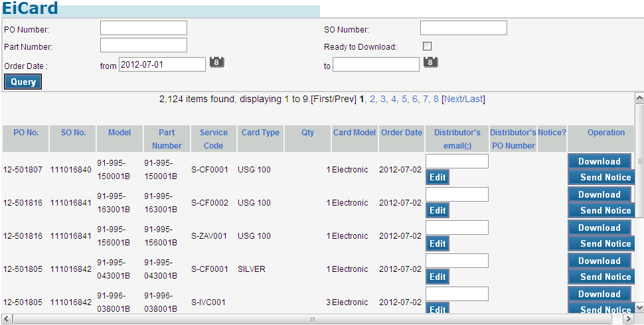
Task: Click the Part Number input field
Action: [x=143, y=45]
